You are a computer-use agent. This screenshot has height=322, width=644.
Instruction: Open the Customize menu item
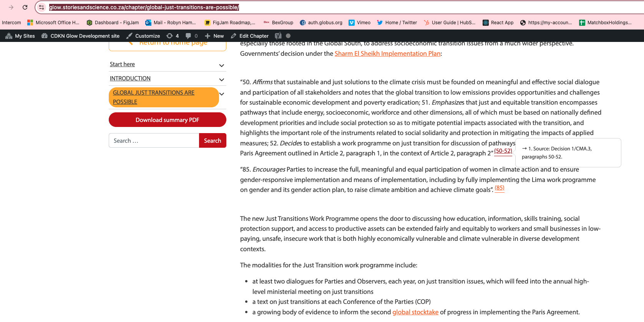pos(143,36)
